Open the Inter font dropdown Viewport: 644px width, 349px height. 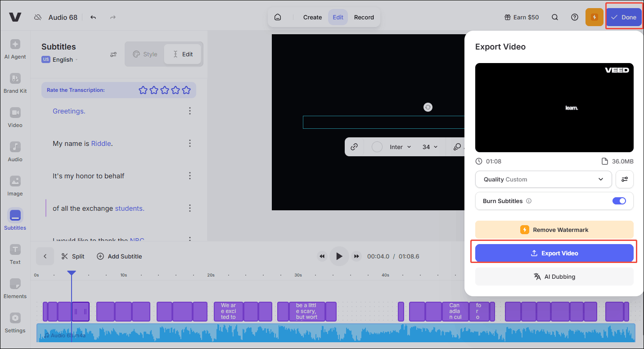pos(400,147)
